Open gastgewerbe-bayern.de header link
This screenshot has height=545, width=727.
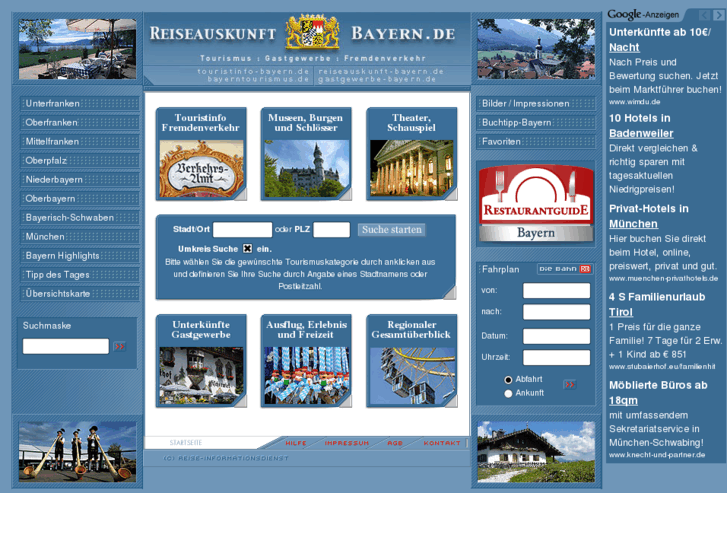[x=377, y=79]
